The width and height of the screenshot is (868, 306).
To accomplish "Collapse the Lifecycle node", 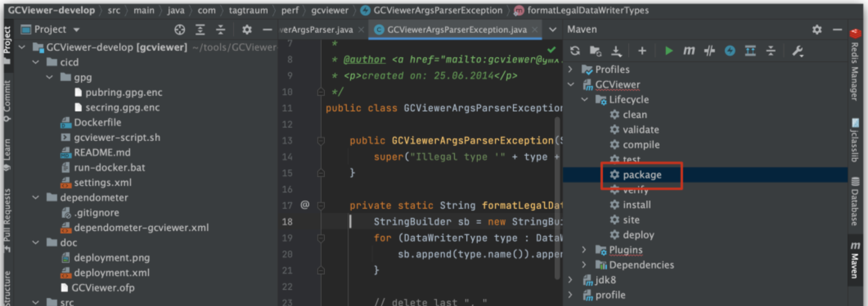I will tap(585, 100).
